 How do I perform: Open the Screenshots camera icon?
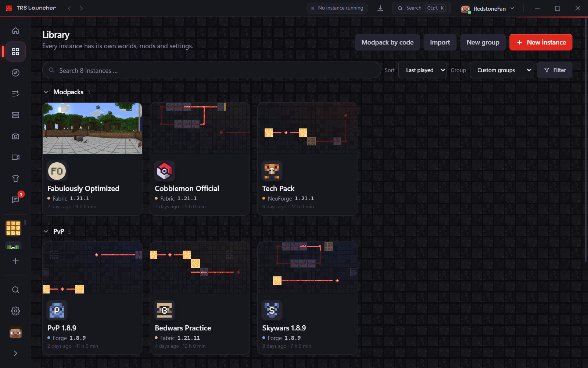point(15,136)
